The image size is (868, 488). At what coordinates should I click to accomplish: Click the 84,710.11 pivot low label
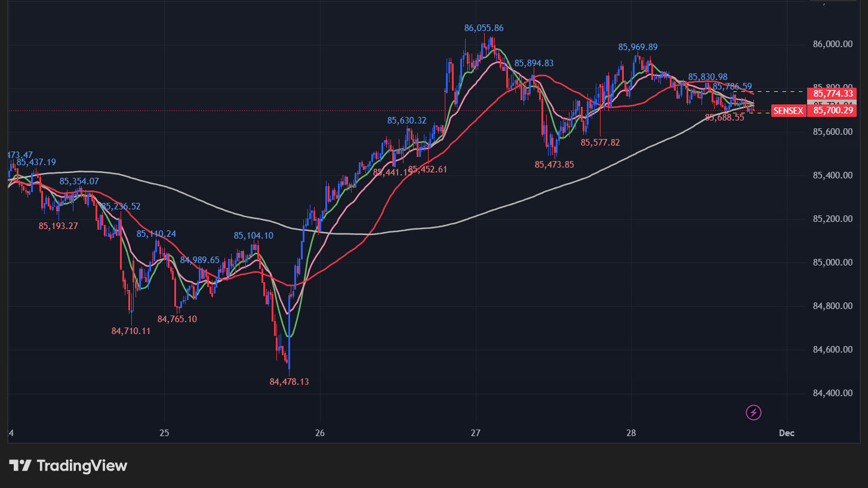click(x=131, y=331)
